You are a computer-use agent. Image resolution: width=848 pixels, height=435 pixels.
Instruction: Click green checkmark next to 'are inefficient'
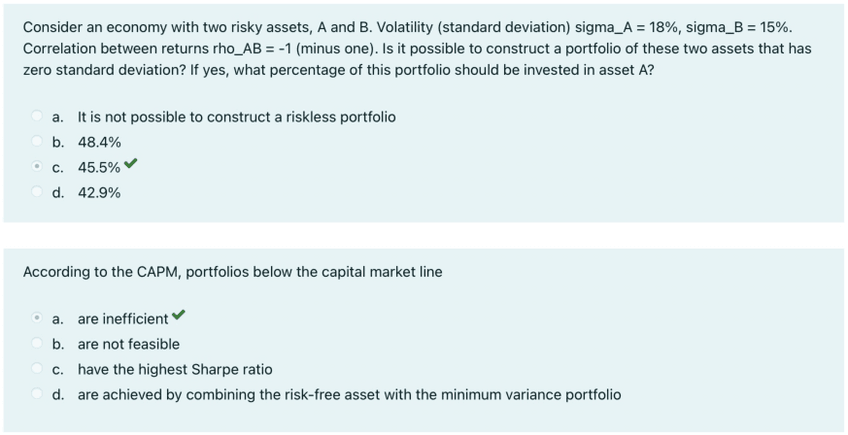click(178, 317)
